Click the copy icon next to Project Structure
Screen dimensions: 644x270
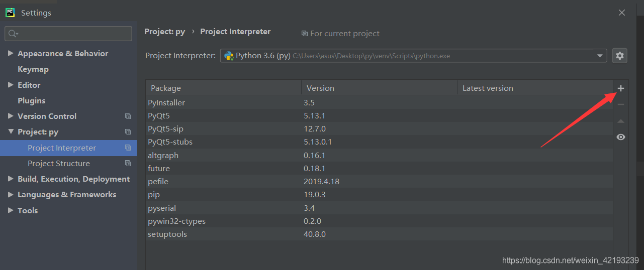pyautogui.click(x=128, y=163)
